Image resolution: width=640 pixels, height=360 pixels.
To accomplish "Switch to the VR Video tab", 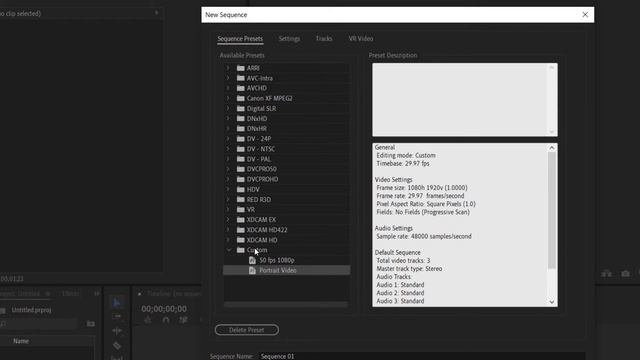I will pos(360,39).
